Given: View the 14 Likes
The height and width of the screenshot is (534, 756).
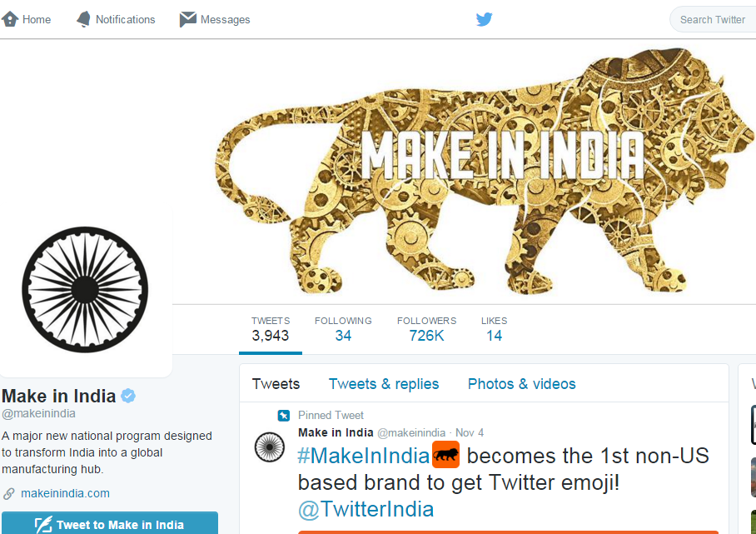Looking at the screenshot, I should click(495, 329).
